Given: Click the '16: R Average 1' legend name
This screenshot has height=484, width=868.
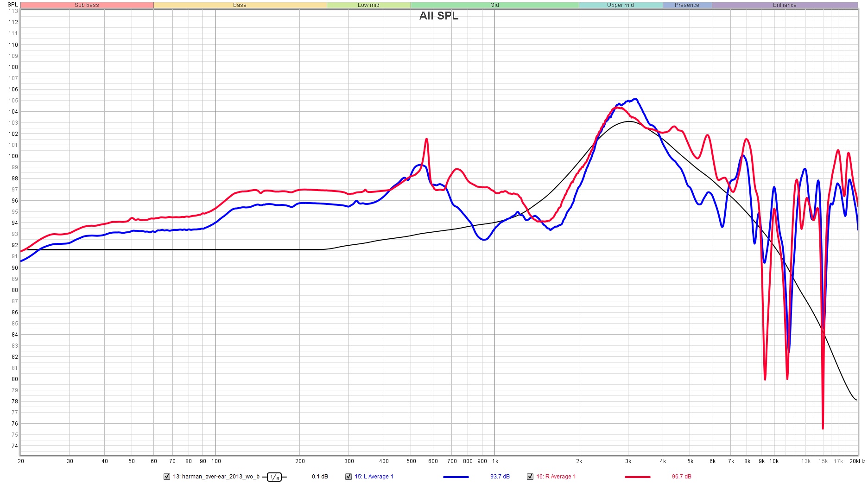Looking at the screenshot, I should click(556, 477).
